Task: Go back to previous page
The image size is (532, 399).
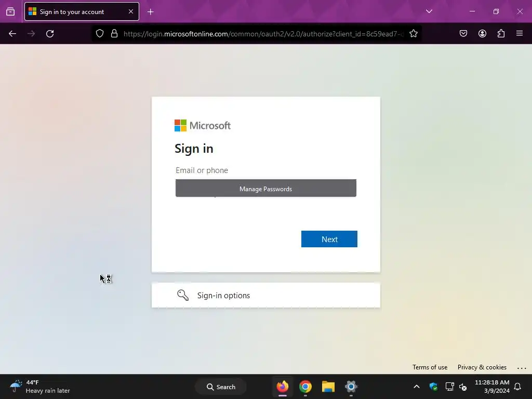Action: pos(12,34)
